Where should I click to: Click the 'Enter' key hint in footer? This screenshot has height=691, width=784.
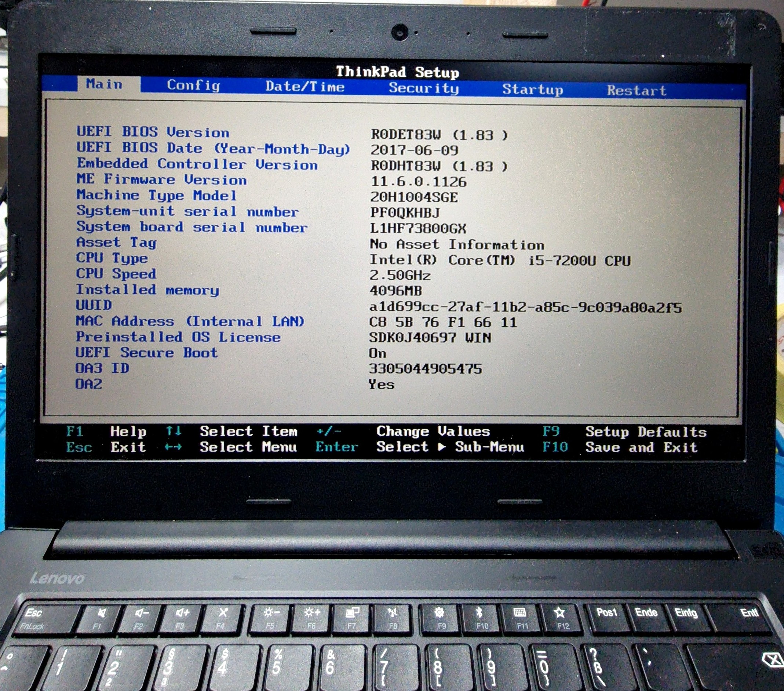tap(337, 447)
